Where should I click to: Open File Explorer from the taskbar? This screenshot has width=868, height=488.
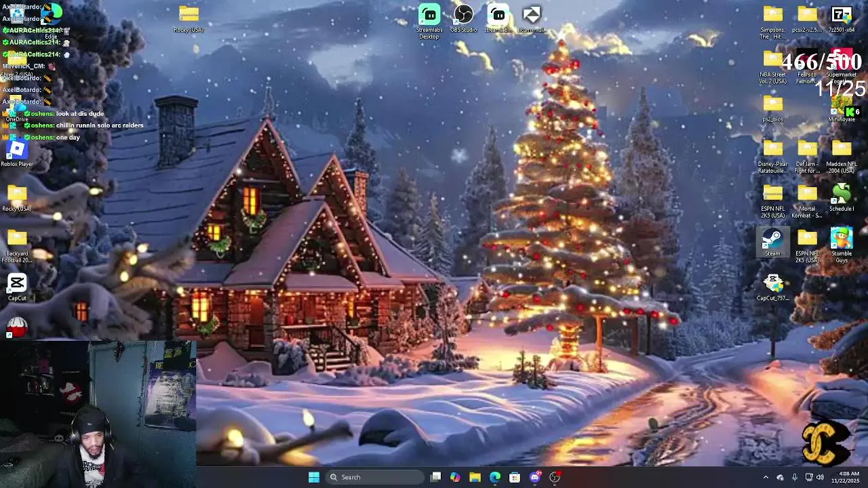point(475,477)
